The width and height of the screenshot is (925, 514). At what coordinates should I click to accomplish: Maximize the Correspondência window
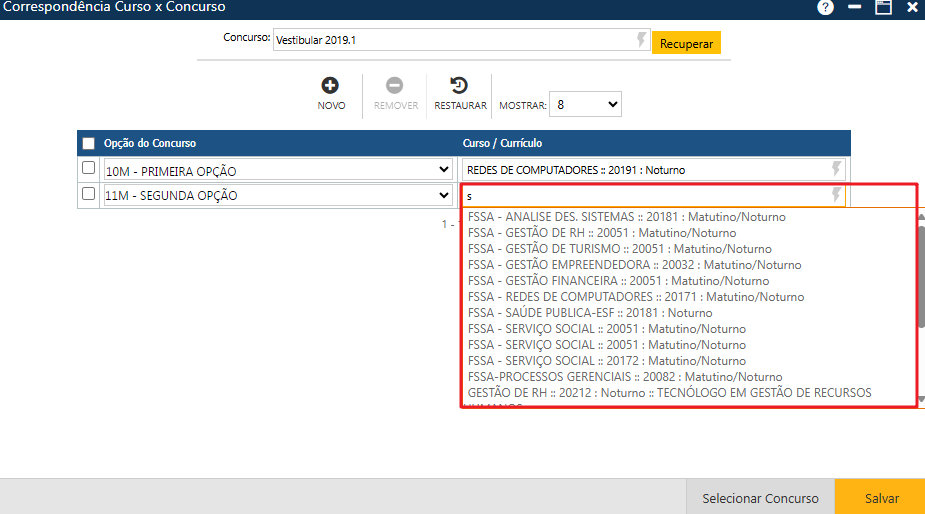883,7
